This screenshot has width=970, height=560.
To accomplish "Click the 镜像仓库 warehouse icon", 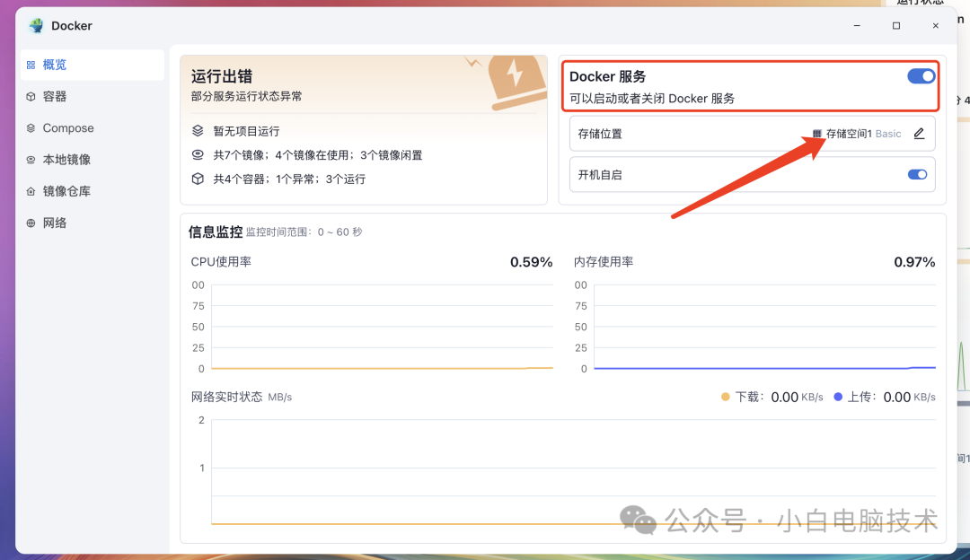I will (31, 191).
